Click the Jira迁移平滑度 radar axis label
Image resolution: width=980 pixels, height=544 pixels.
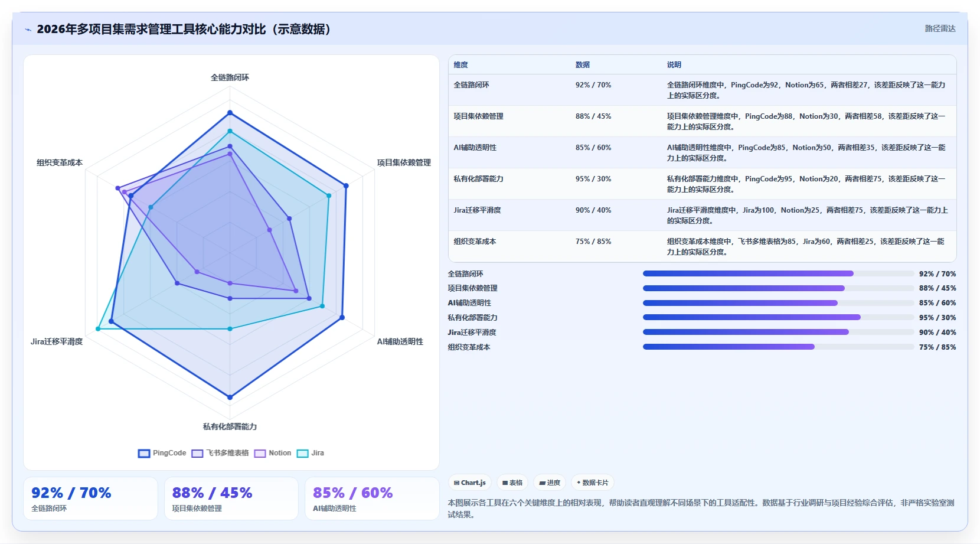57,341
